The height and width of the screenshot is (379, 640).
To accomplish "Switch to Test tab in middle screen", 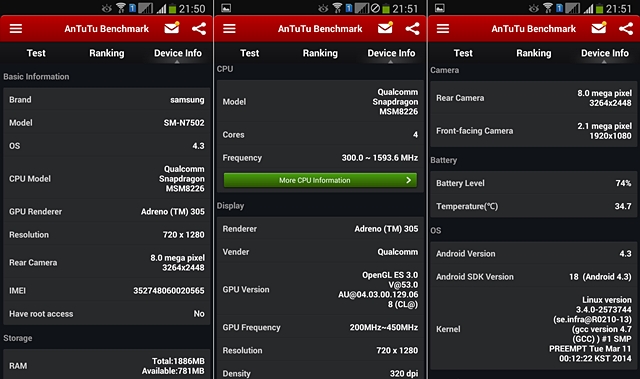I will [249, 53].
